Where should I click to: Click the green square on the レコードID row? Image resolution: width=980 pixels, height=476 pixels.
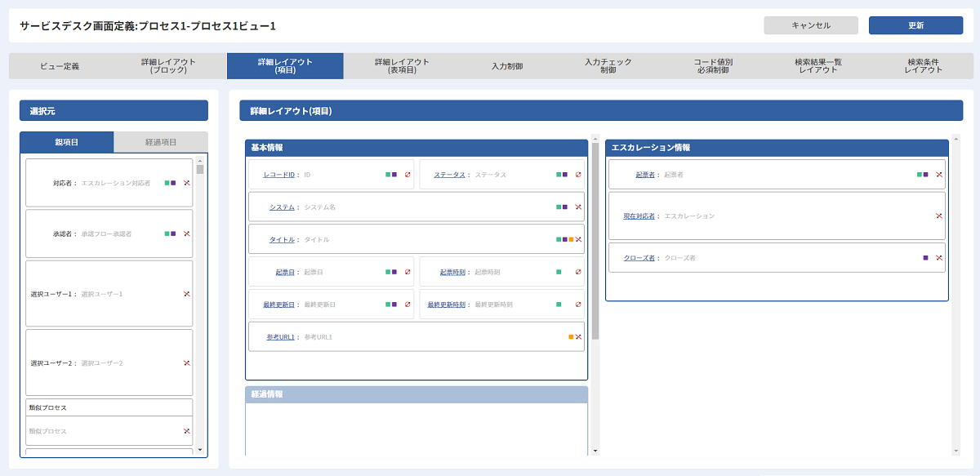(x=388, y=175)
